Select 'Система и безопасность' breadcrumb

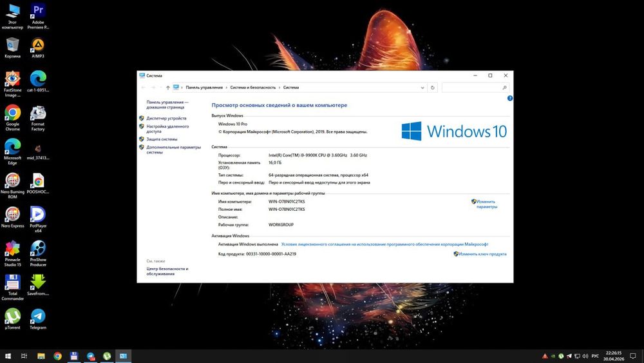click(x=253, y=88)
